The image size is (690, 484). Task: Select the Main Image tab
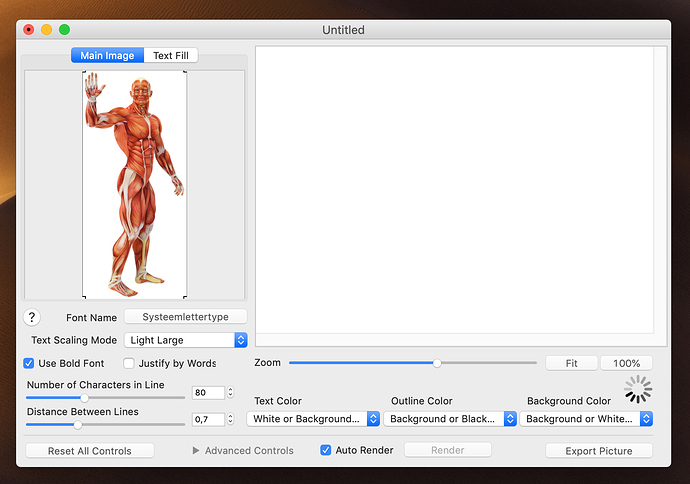[x=108, y=56]
